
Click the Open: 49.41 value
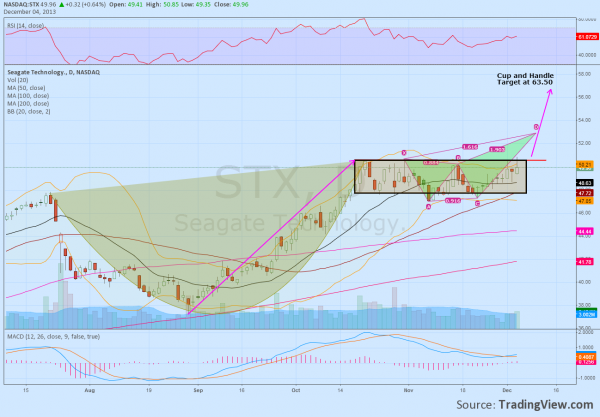(126, 5)
